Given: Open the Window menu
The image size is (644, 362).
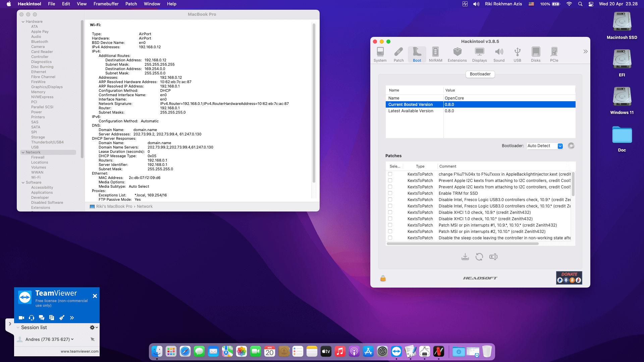Looking at the screenshot, I should [x=152, y=4].
